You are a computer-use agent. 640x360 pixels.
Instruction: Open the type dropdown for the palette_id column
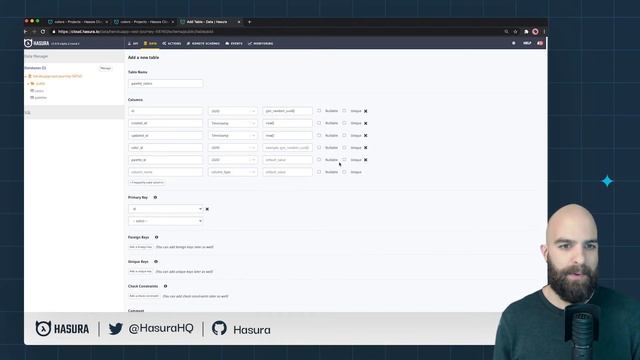(233, 160)
